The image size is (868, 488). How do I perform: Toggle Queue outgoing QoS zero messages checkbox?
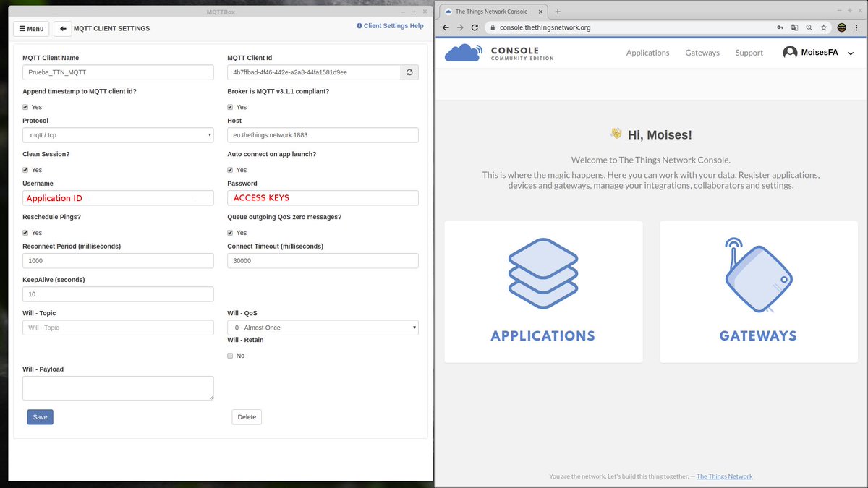tap(231, 233)
